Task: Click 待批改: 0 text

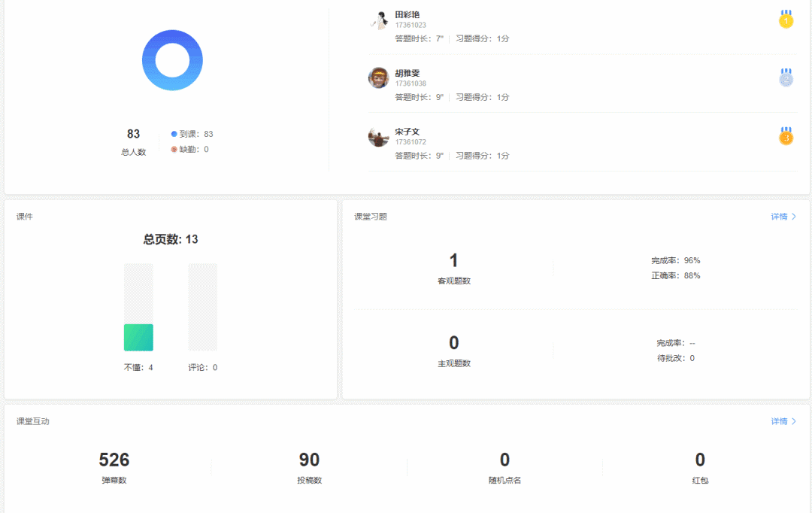Action: (676, 358)
